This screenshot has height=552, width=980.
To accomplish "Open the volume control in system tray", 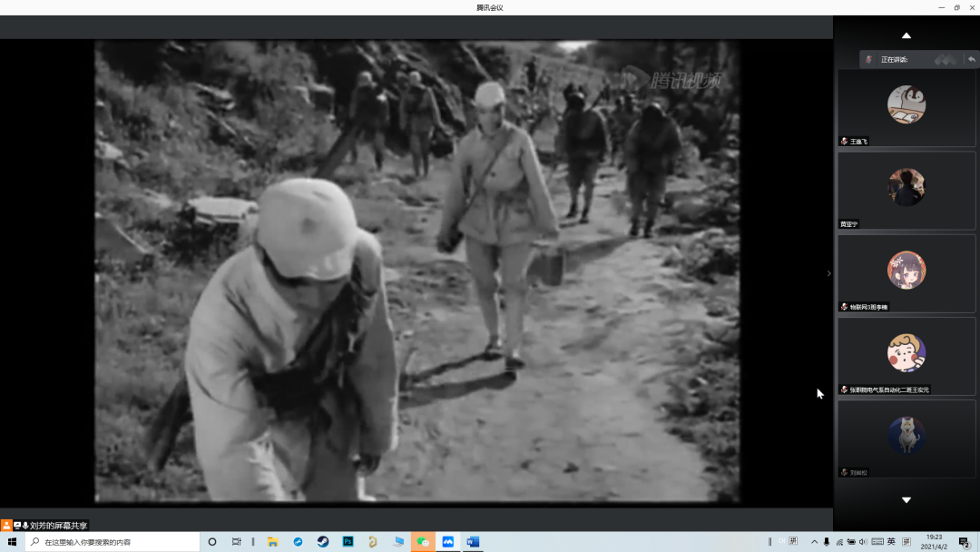I will 863,542.
